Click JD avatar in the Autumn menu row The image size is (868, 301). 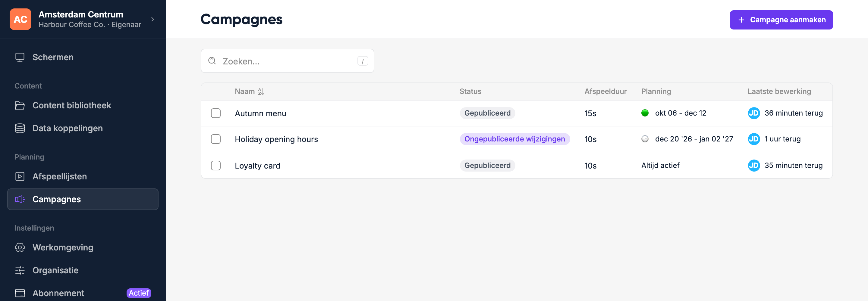click(x=754, y=113)
